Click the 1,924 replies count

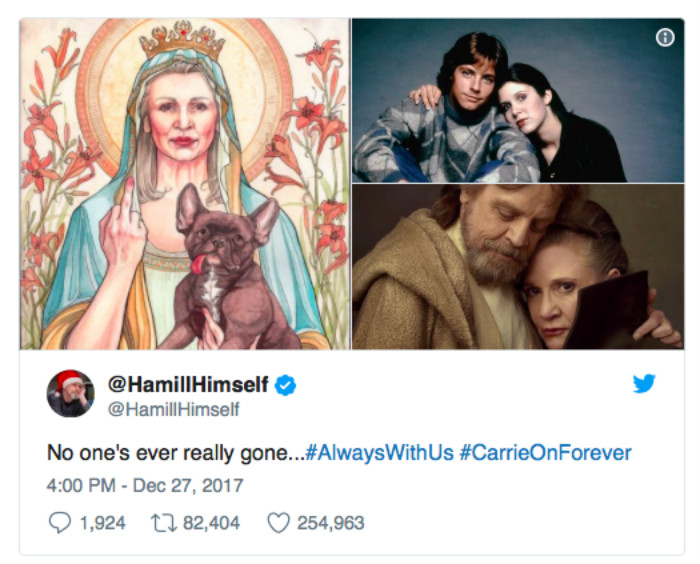(101, 522)
